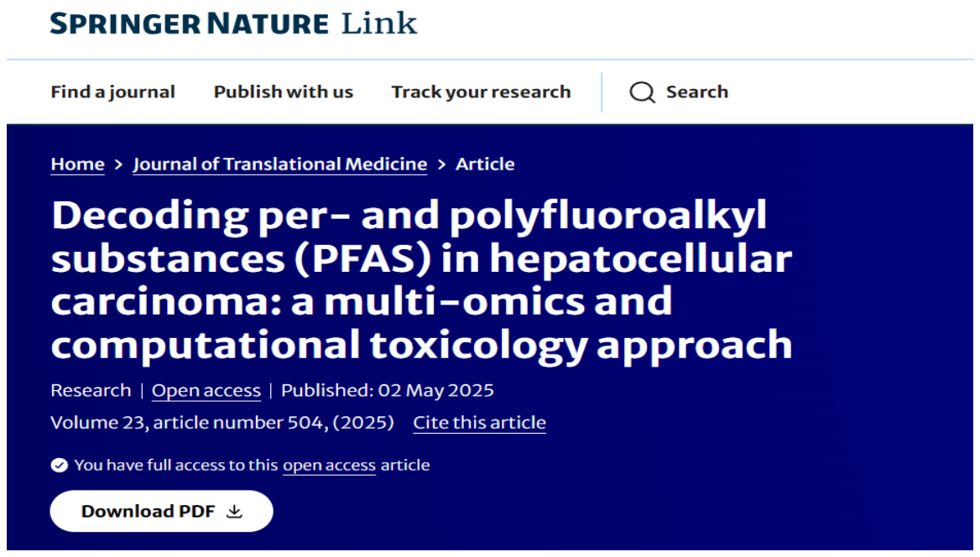Click Volume 23 article number text

point(222,423)
